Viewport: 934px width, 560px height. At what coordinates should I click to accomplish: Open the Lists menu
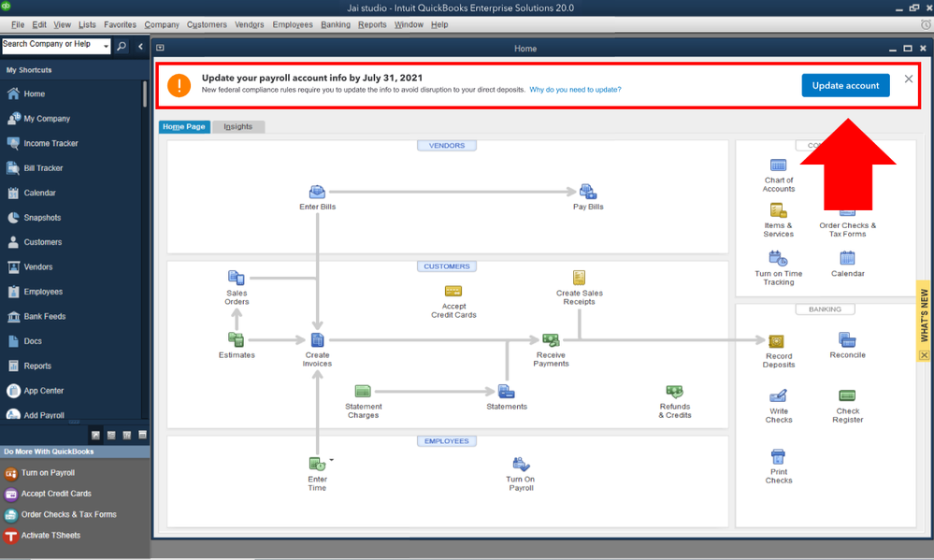tap(87, 24)
